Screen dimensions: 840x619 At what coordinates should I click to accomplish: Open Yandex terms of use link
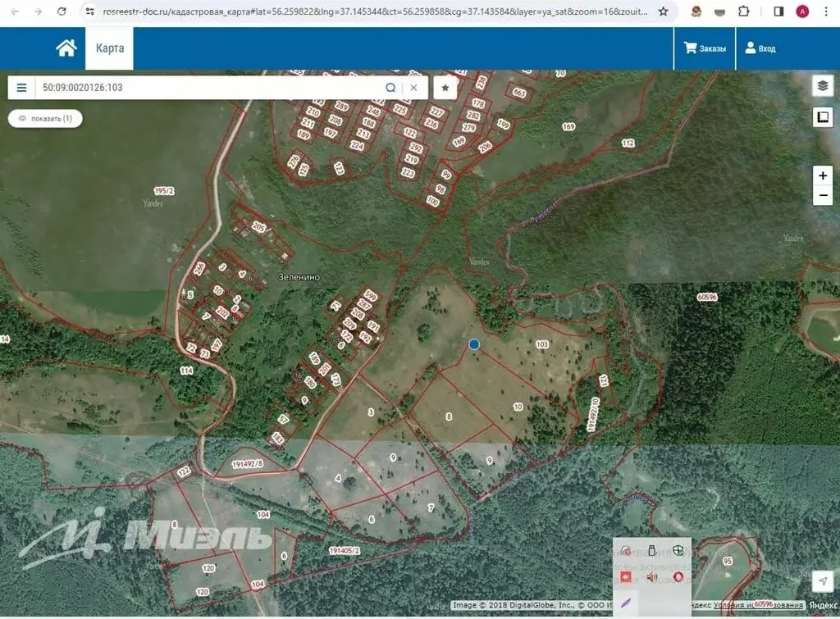(758, 605)
